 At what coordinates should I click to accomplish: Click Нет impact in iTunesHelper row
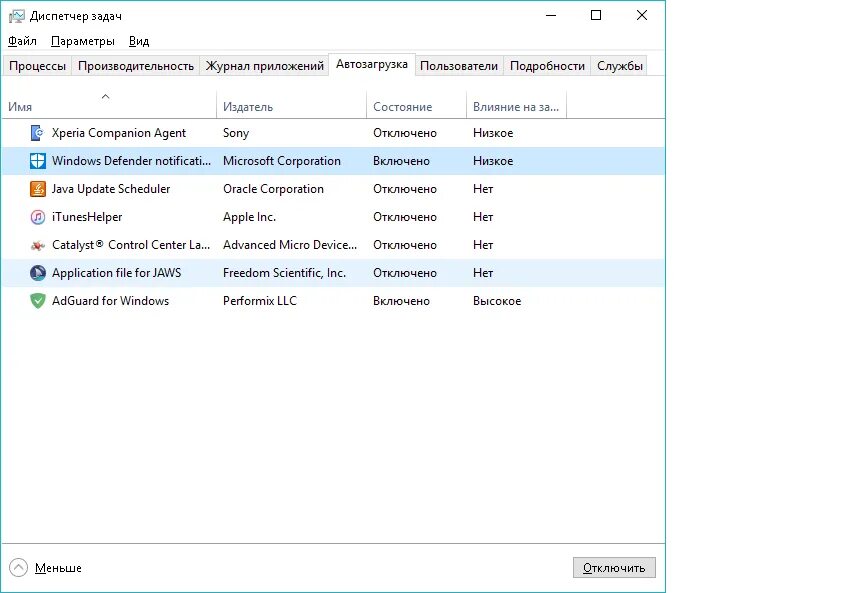coord(483,217)
